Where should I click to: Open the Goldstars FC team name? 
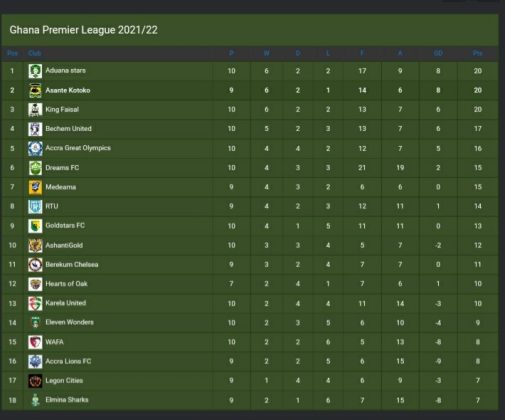click(65, 225)
